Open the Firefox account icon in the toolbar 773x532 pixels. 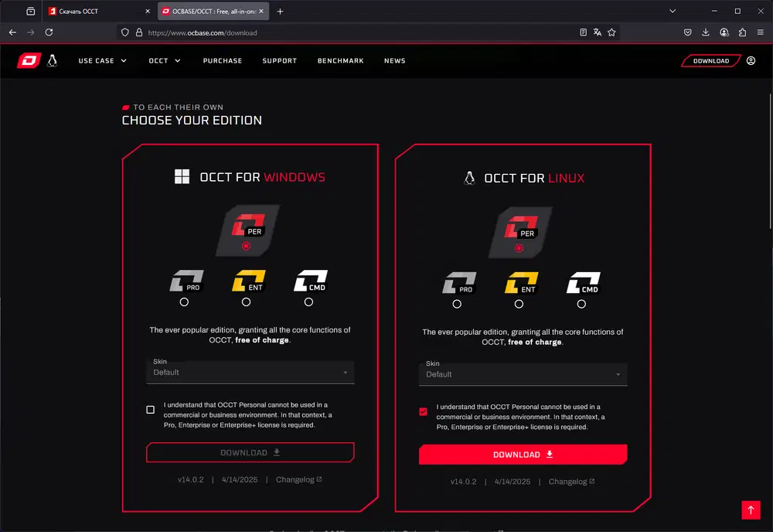click(724, 32)
